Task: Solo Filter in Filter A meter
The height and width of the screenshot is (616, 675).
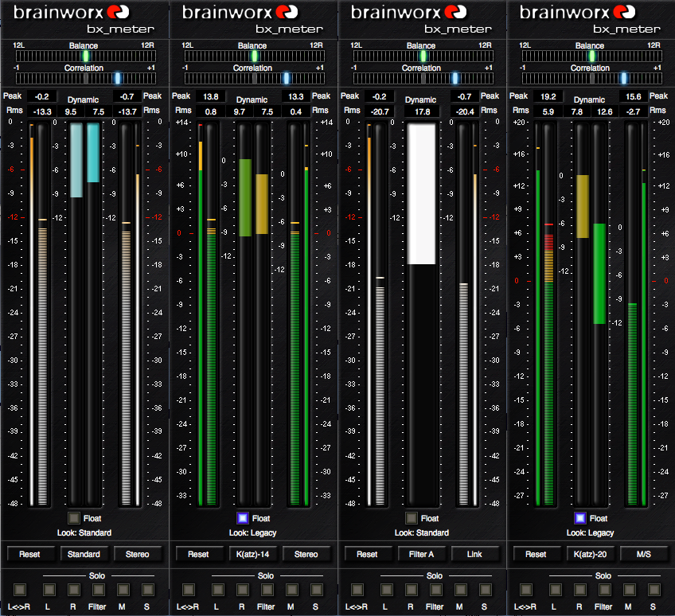Action: [x=436, y=590]
